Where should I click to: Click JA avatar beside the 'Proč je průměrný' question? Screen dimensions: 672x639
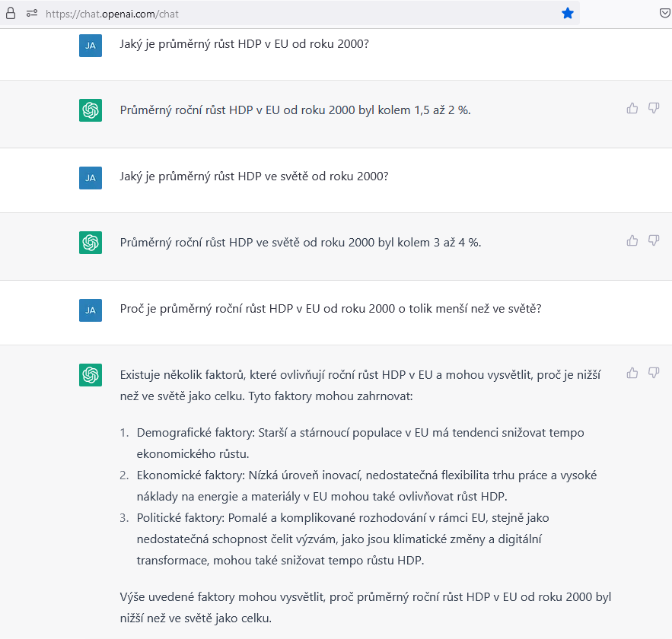[x=91, y=310]
